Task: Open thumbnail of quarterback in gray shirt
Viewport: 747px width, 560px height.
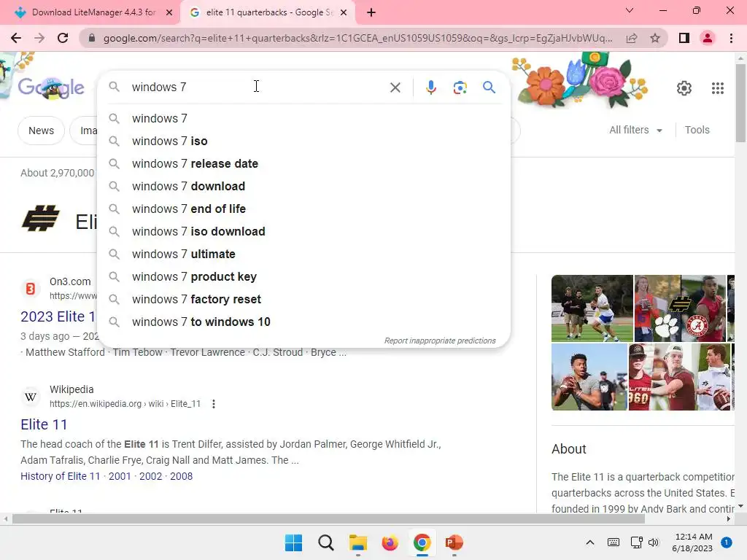Action: coord(589,377)
